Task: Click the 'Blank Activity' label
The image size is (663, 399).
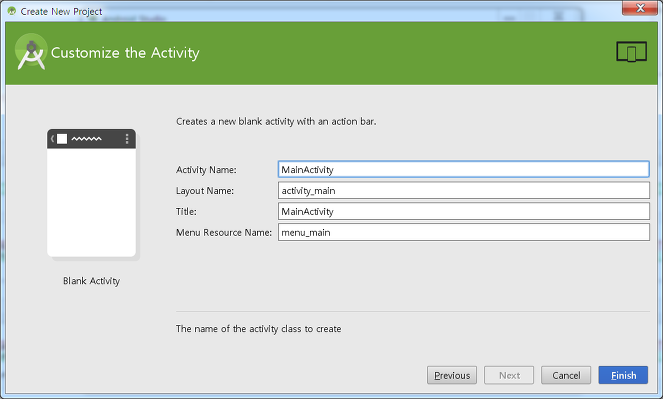Action: coord(91,281)
